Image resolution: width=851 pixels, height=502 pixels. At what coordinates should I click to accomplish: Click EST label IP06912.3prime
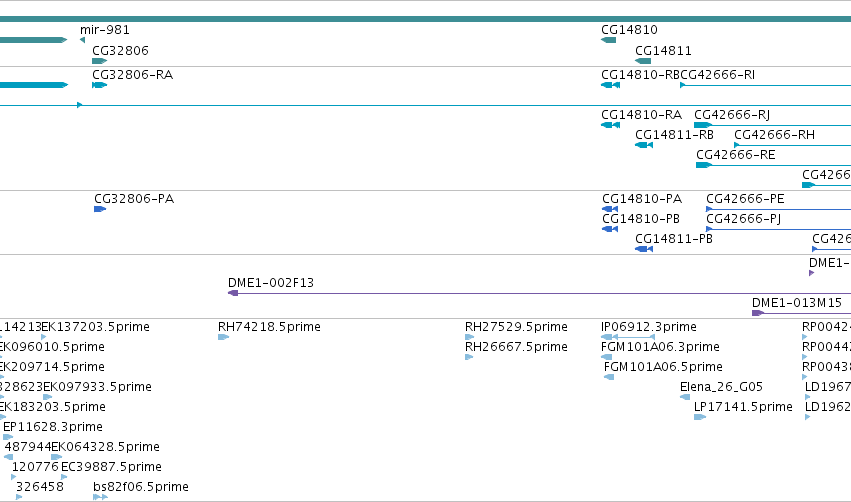(x=649, y=327)
